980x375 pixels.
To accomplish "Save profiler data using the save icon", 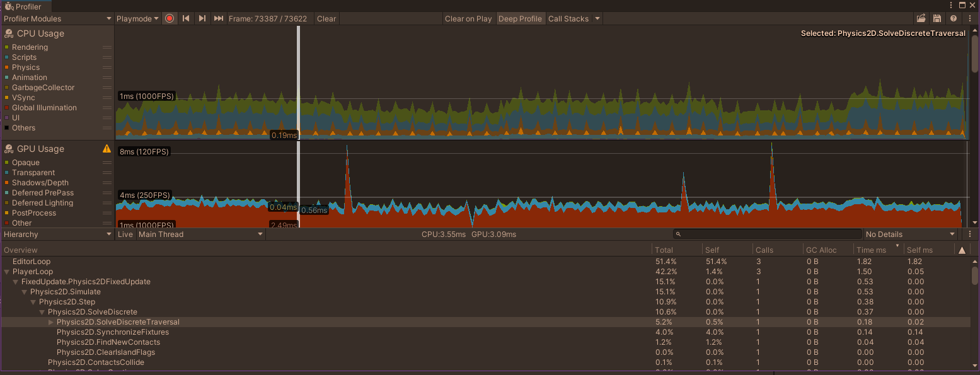I will coord(938,18).
